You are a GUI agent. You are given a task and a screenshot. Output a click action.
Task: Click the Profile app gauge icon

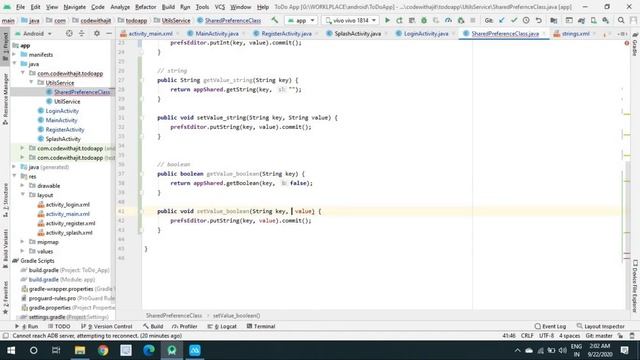click(448, 20)
